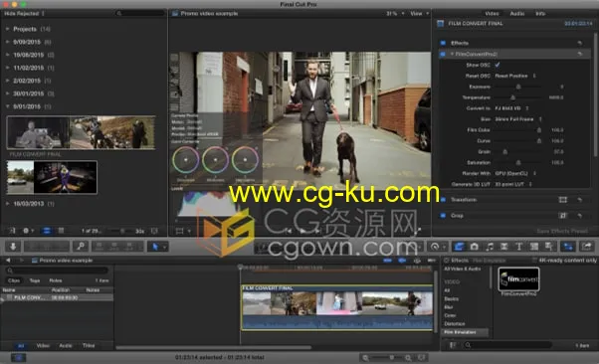Click the Crop on-screen controls icon
The height and width of the screenshot is (364, 599).
pos(563,216)
